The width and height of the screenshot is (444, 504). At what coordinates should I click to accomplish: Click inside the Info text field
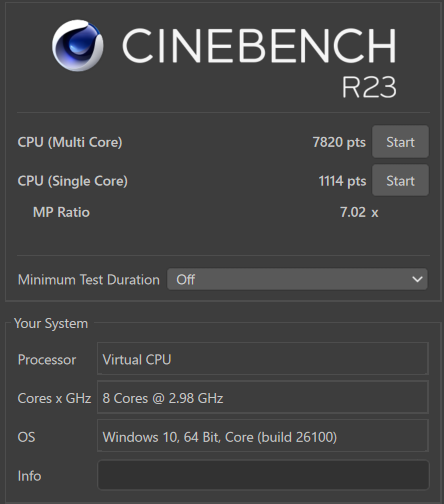pos(263,475)
